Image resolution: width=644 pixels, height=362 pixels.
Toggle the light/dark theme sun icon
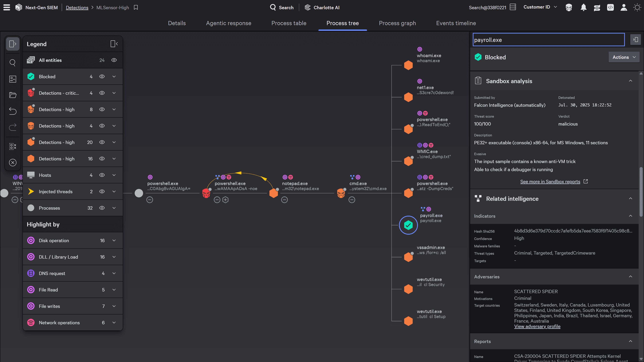point(637,8)
